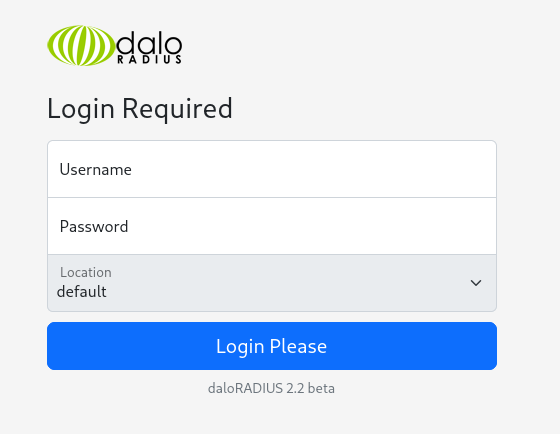The height and width of the screenshot is (434, 560).
Task: Focus the Username input field
Action: click(x=272, y=169)
